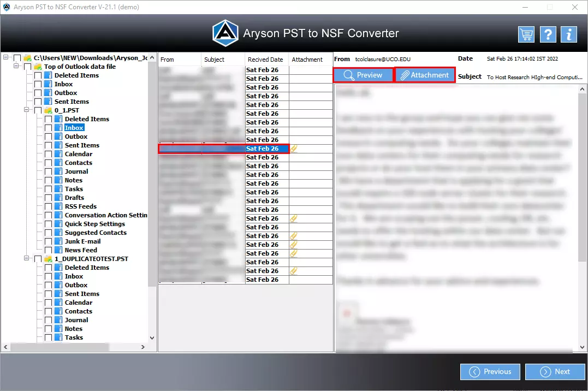This screenshot has width=588, height=391.
Task: Tick the root C:\Users path checkbox
Action: click(x=17, y=58)
